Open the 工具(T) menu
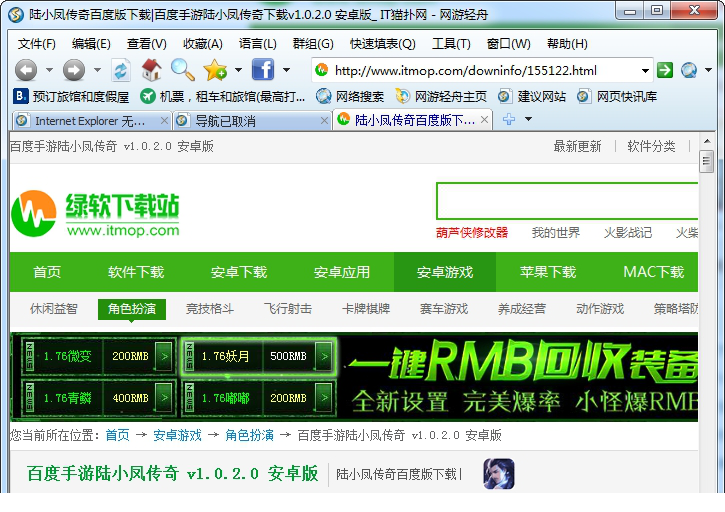 point(451,44)
